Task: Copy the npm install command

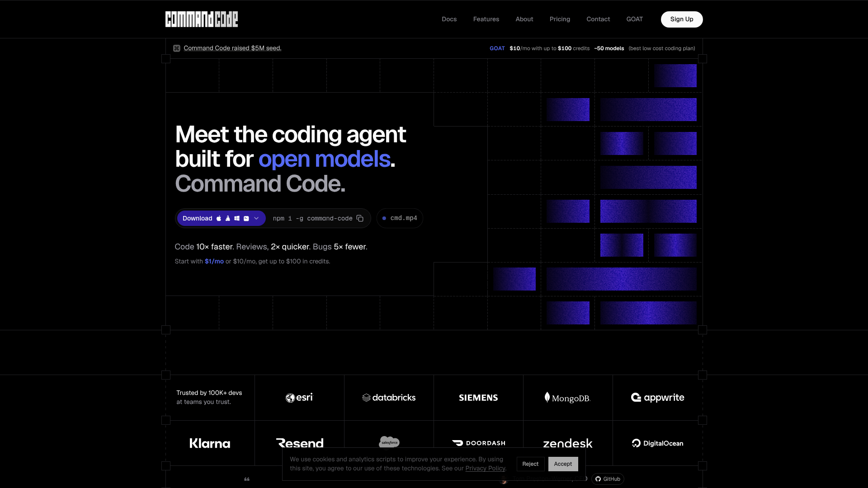Action: (x=360, y=218)
